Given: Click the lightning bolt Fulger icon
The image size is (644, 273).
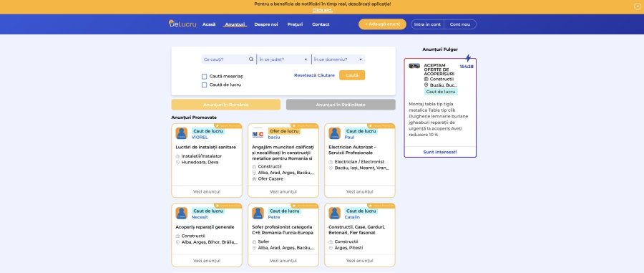Looking at the screenshot, I should pos(468,58).
